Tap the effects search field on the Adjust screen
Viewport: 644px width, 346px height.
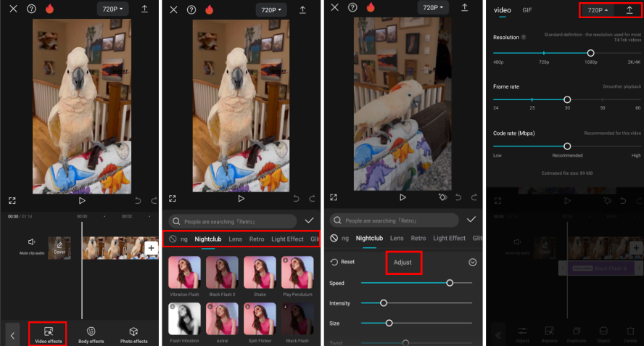(394, 221)
